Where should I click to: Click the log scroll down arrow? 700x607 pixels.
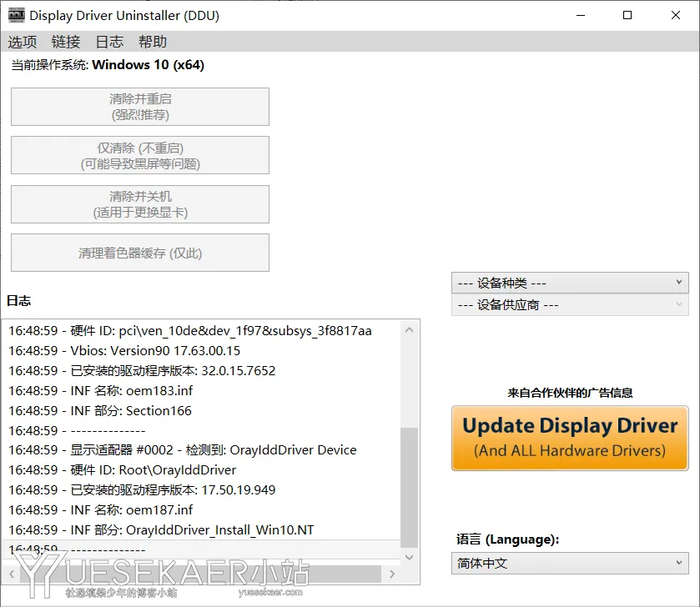(x=409, y=557)
